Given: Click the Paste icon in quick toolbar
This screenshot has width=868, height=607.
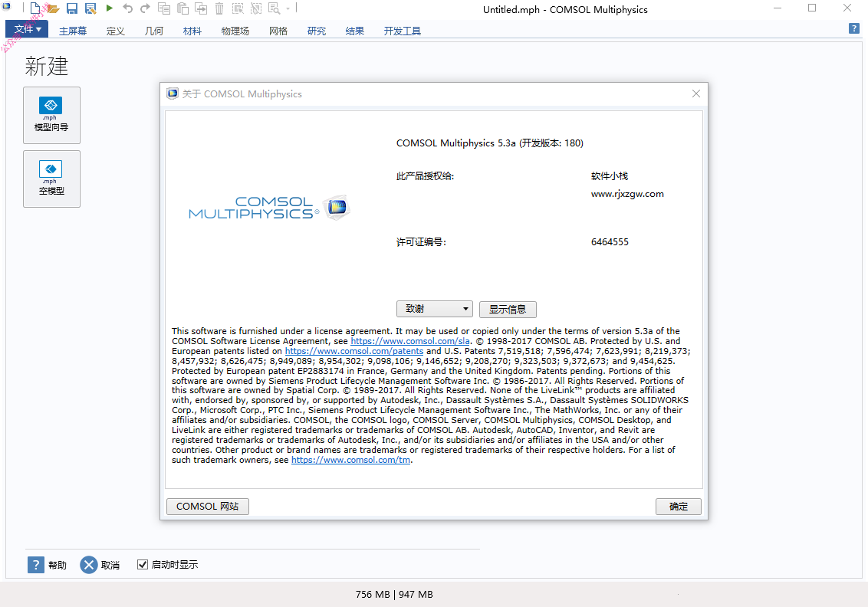Looking at the screenshot, I should click(182, 8).
